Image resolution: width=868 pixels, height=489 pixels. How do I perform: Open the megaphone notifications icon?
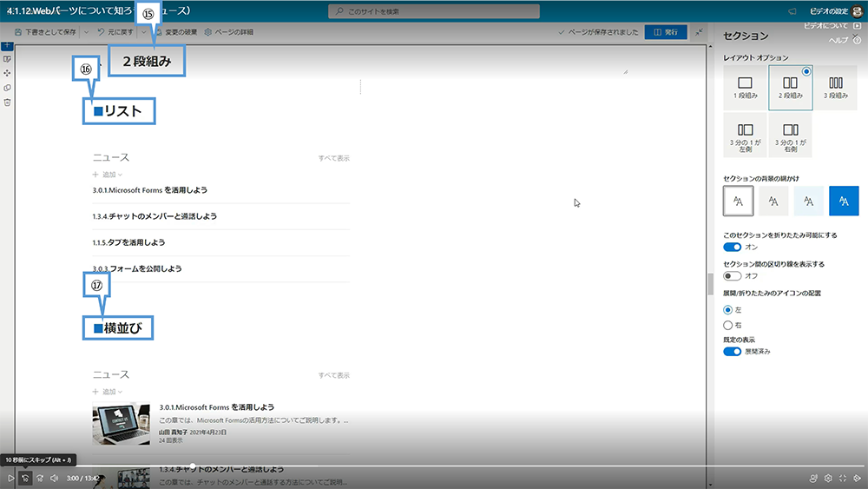pos(792,11)
